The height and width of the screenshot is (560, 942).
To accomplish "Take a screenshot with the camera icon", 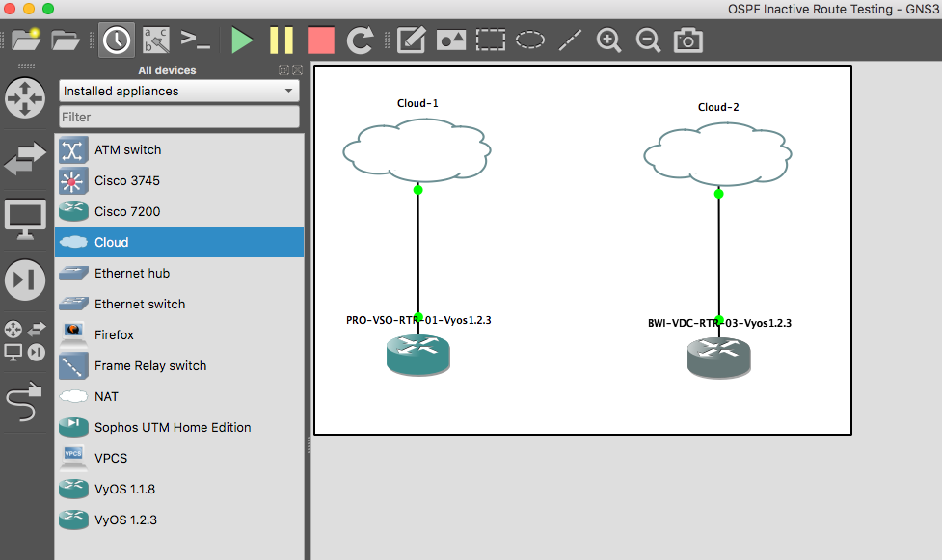I will [687, 40].
